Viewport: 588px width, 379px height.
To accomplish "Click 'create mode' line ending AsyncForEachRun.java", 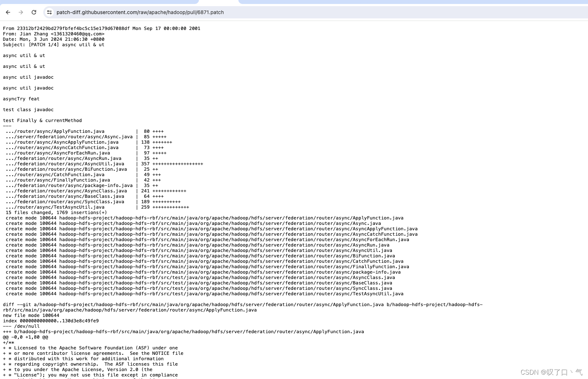I will (x=207, y=240).
